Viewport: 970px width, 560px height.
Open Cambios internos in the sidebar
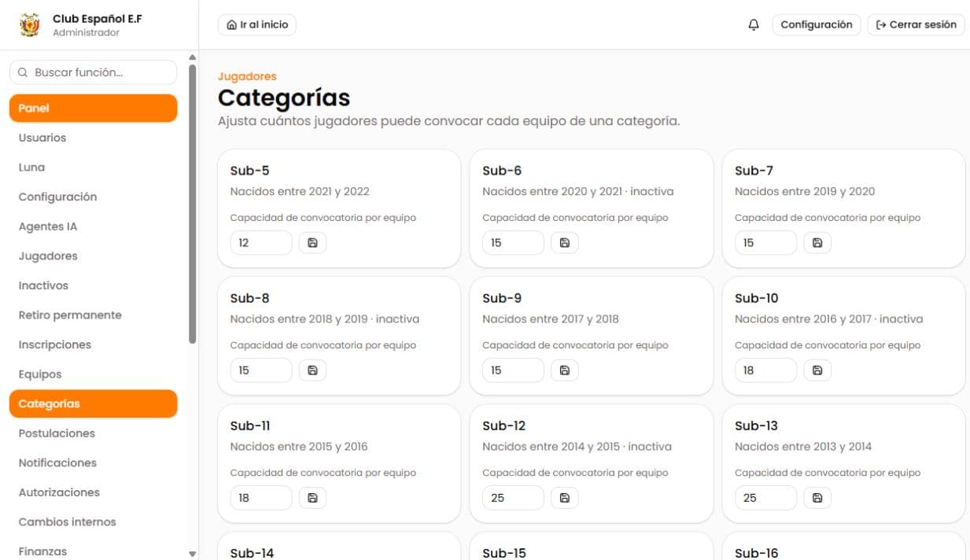point(93,522)
